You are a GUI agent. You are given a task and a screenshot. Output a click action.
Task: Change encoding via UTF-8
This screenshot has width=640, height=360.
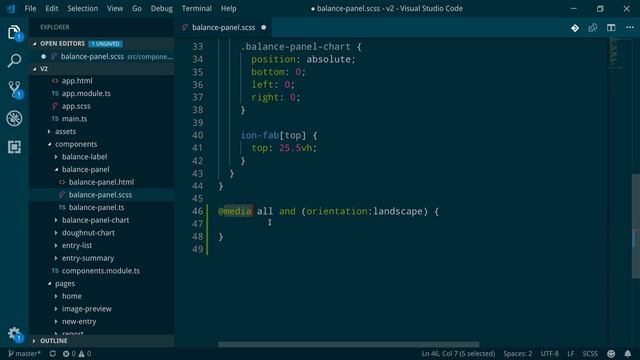[549, 353]
